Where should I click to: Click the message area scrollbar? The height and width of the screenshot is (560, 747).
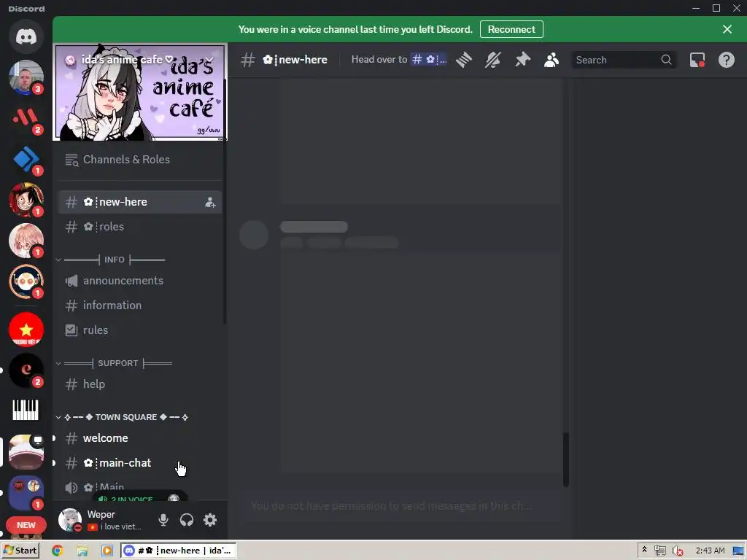click(566, 459)
